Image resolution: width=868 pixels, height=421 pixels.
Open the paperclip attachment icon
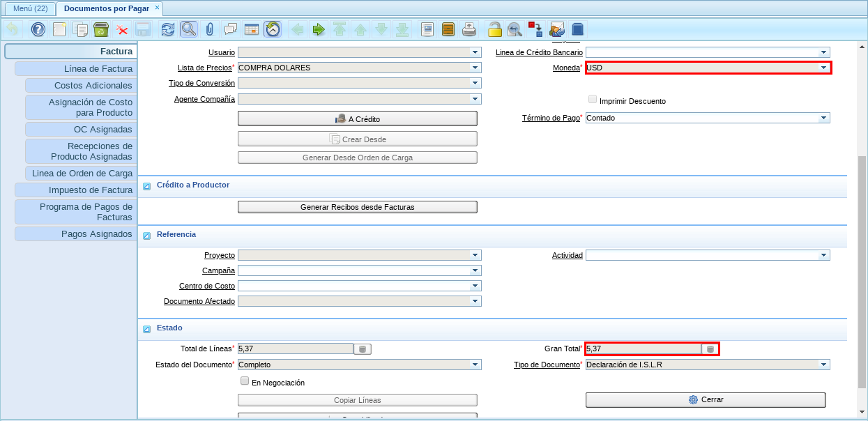(208, 29)
